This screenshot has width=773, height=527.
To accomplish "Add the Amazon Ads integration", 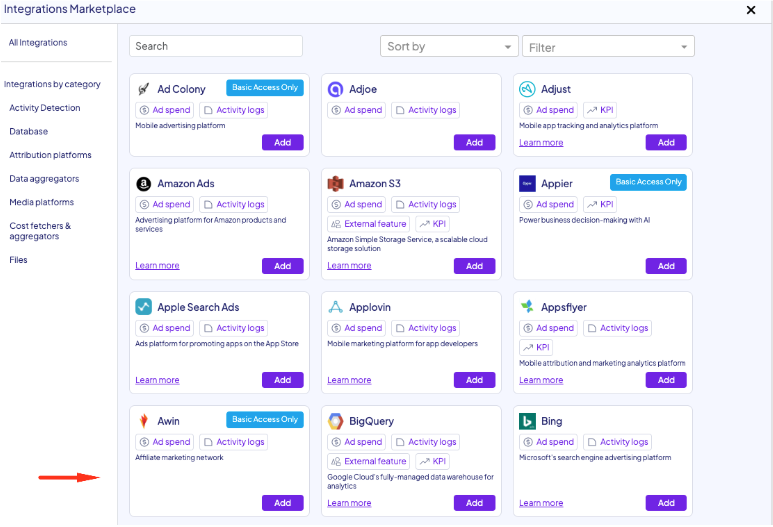I will point(282,266).
